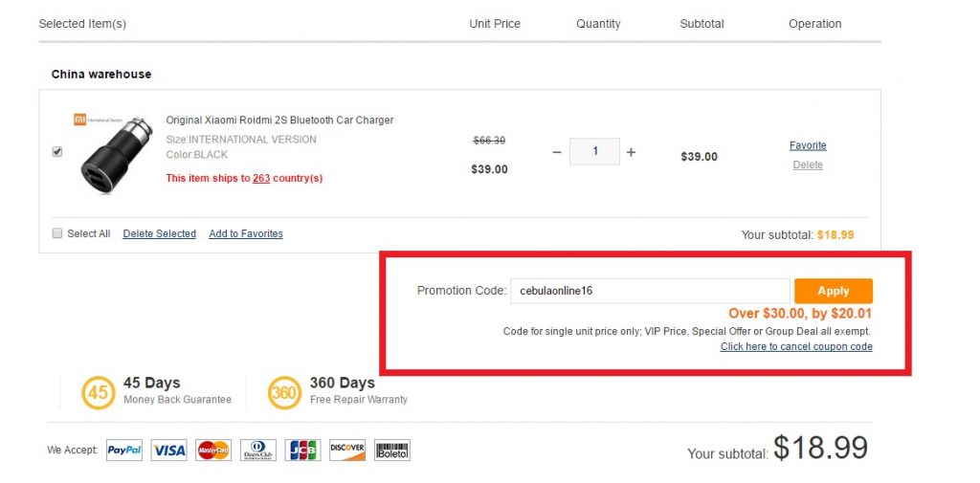Increase quantity with the plus button
This screenshot has height=483, width=980.
(x=631, y=152)
